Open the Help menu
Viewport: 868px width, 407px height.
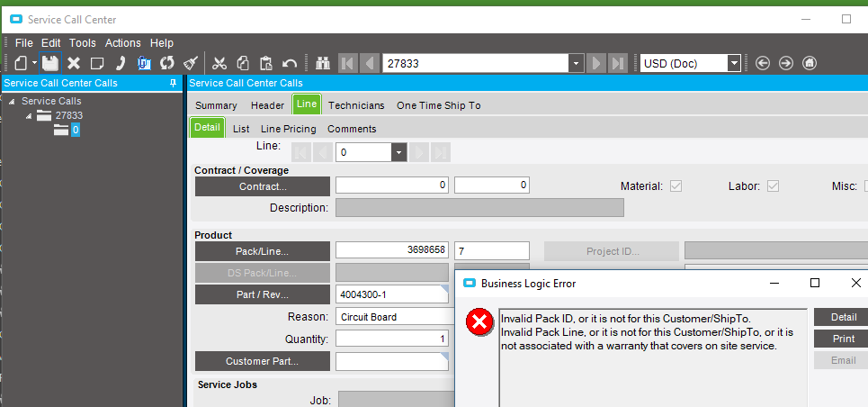pyautogui.click(x=162, y=42)
